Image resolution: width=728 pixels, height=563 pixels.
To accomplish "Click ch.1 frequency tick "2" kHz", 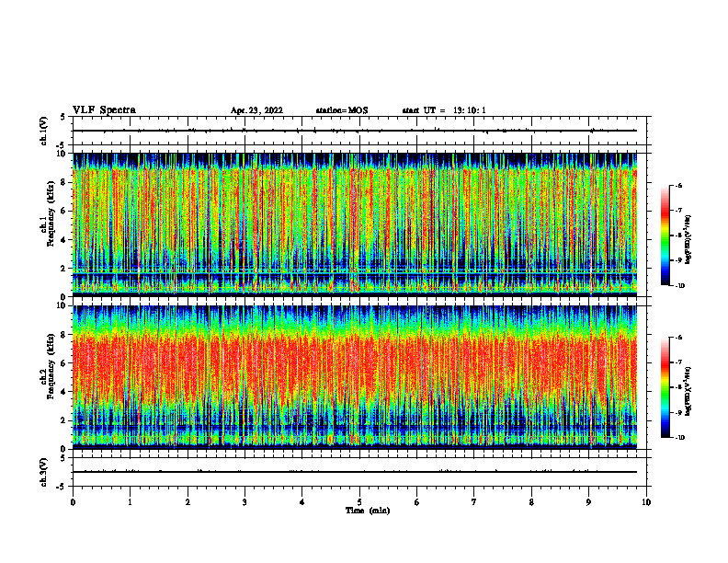I will click(x=65, y=269).
